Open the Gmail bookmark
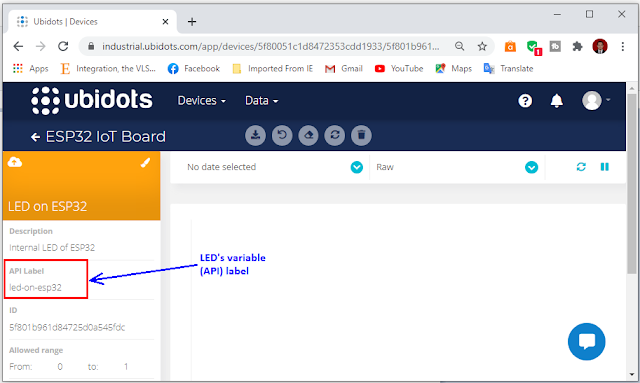Viewport: 640px width, 383px height. [344, 69]
